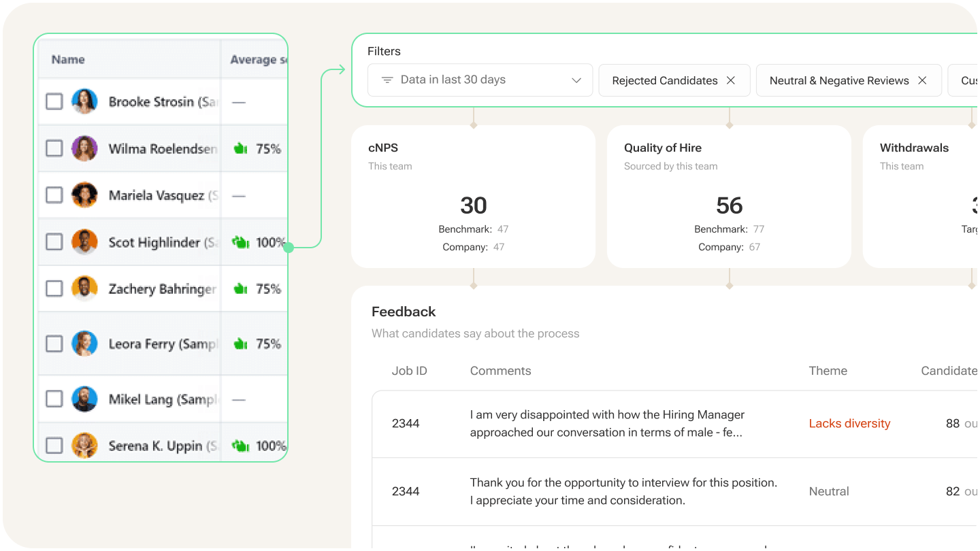Screen dimensions: 980x551
Task: Click the Rejected Candidates filter label
Action: click(664, 80)
